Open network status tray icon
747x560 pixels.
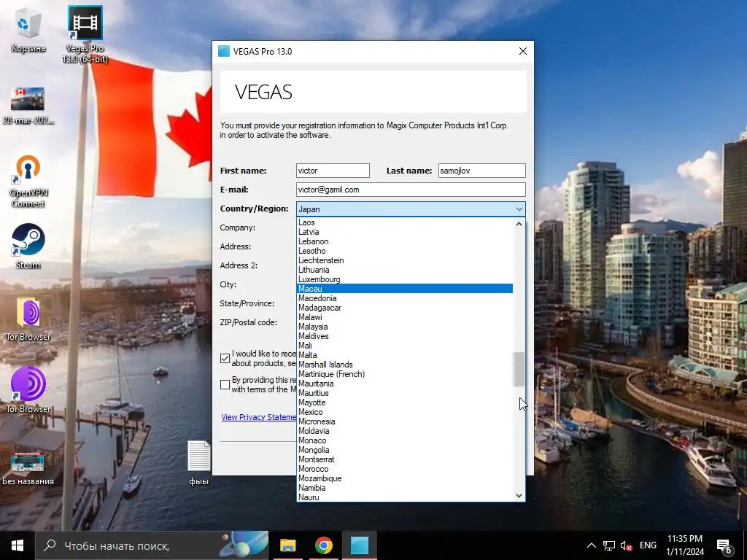click(x=608, y=545)
